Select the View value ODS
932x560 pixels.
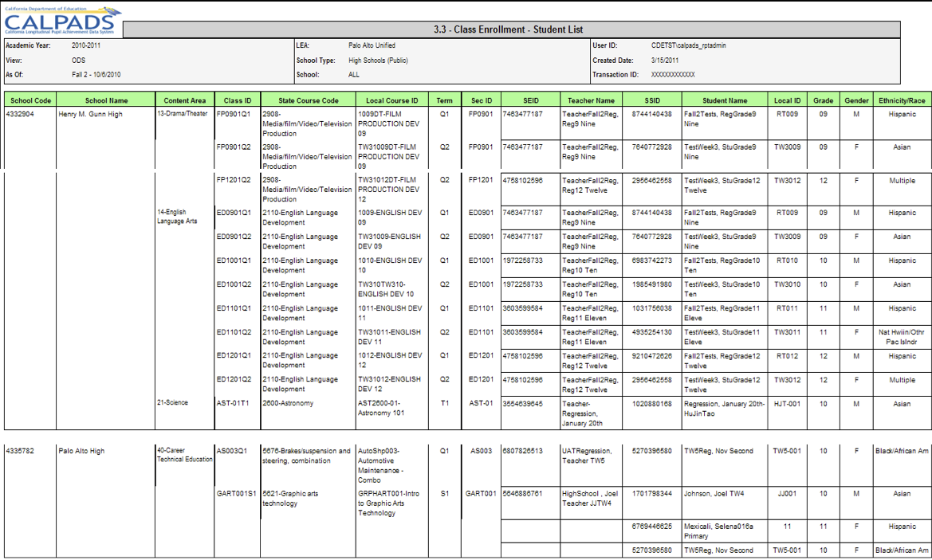click(x=78, y=60)
